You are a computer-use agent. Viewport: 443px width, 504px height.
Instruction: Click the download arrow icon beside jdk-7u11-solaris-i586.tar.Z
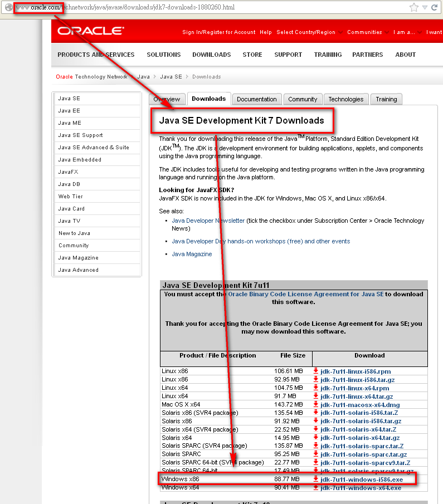coord(316,413)
